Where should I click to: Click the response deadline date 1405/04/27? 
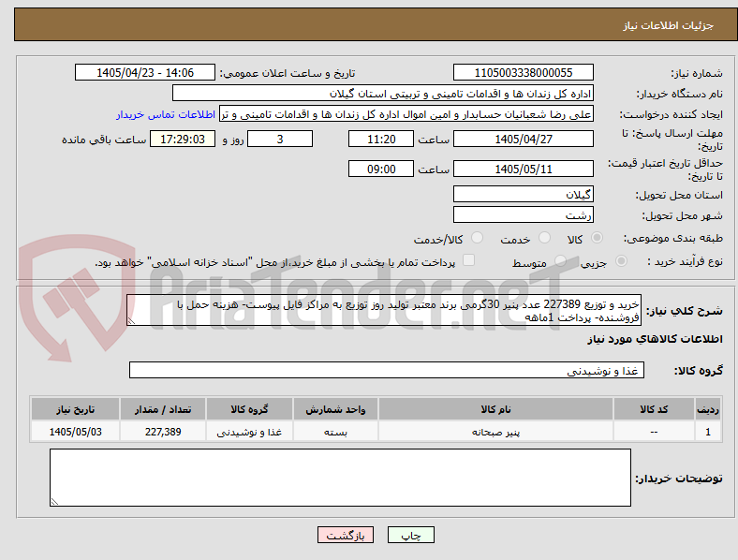[523, 139]
